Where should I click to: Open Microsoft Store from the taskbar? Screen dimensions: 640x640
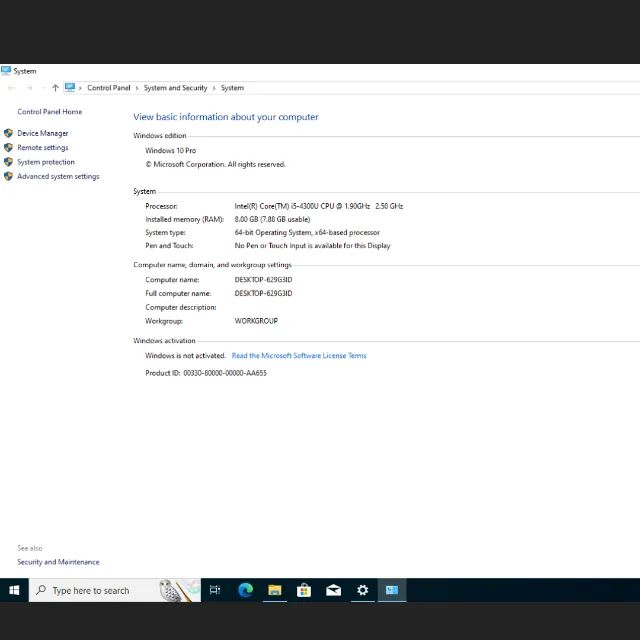[x=304, y=590]
